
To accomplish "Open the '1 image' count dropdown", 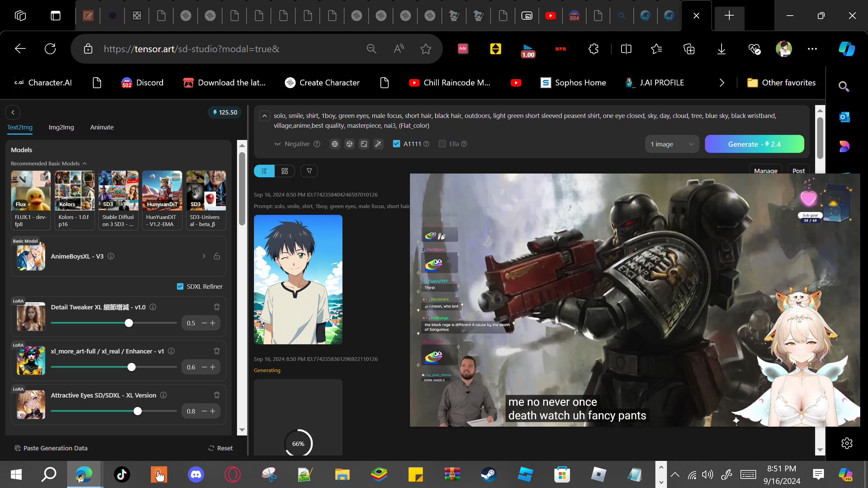I will (672, 144).
